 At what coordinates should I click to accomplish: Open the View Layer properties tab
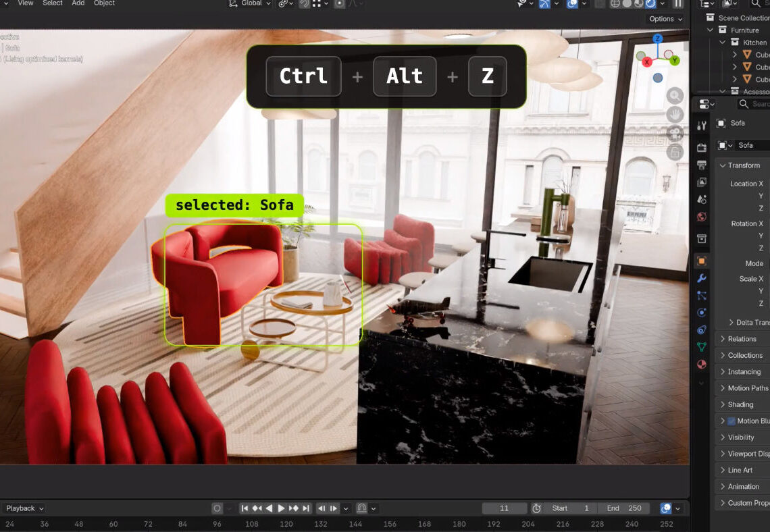[702, 182]
